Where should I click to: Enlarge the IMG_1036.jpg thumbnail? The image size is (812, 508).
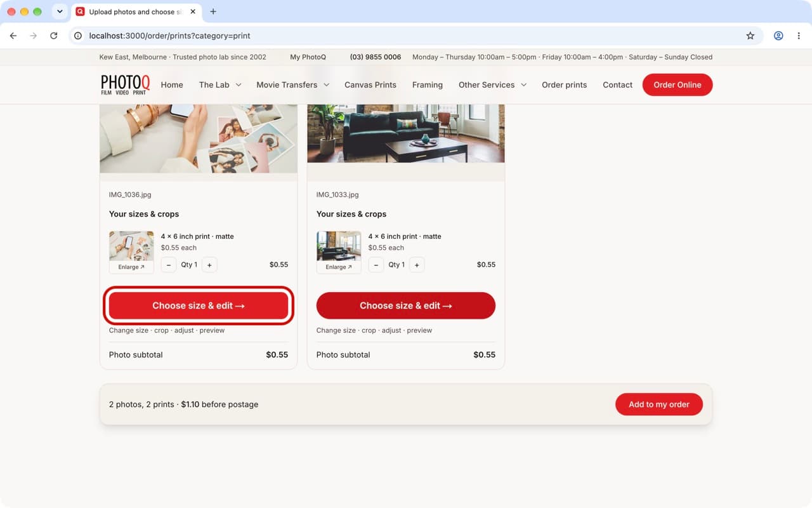[131, 267]
